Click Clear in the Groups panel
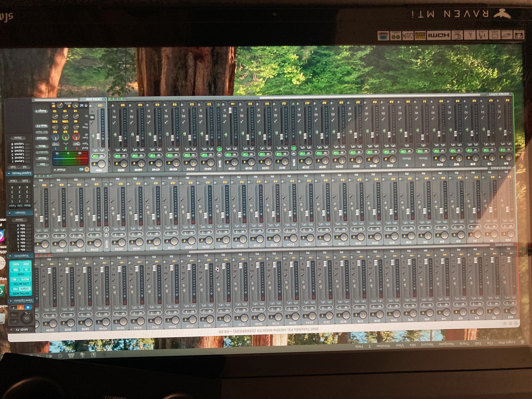 coord(13,181)
